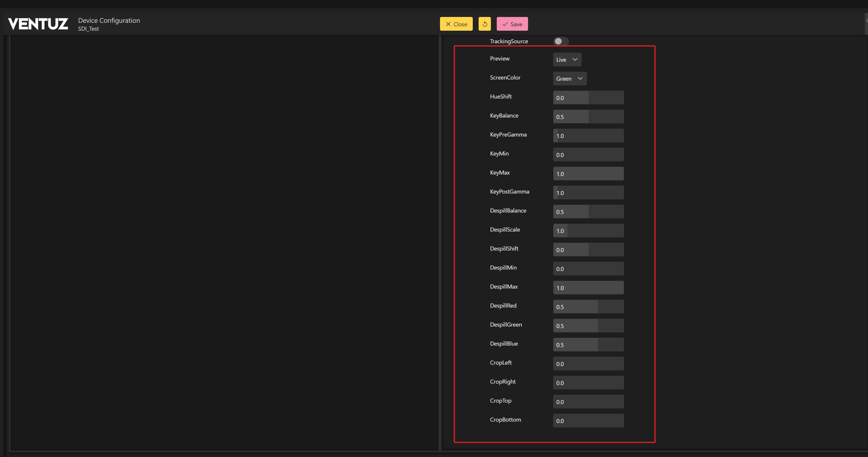The height and width of the screenshot is (457, 868).
Task: Click the DespillBalance slider
Action: 588,212
